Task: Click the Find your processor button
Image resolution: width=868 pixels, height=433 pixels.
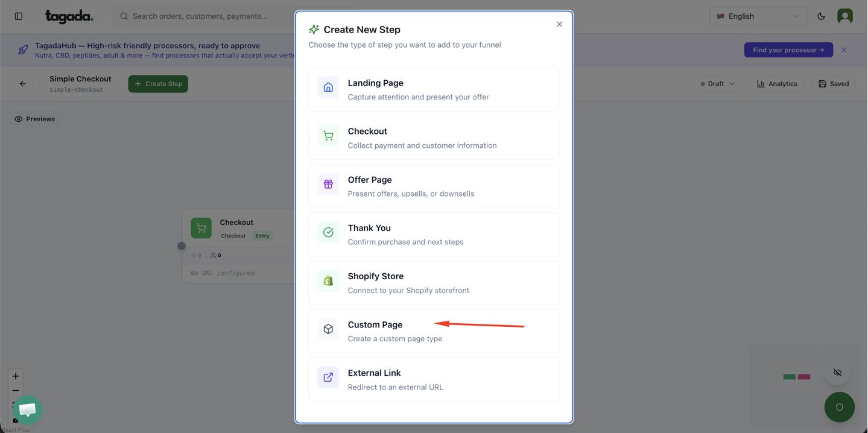Action: 788,50
